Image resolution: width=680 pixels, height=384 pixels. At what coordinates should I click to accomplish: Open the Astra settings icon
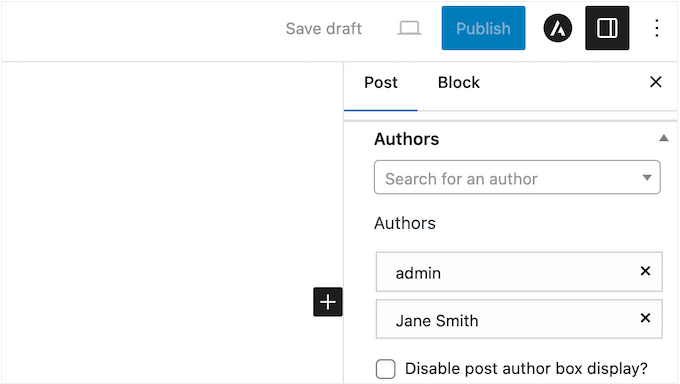click(x=557, y=28)
